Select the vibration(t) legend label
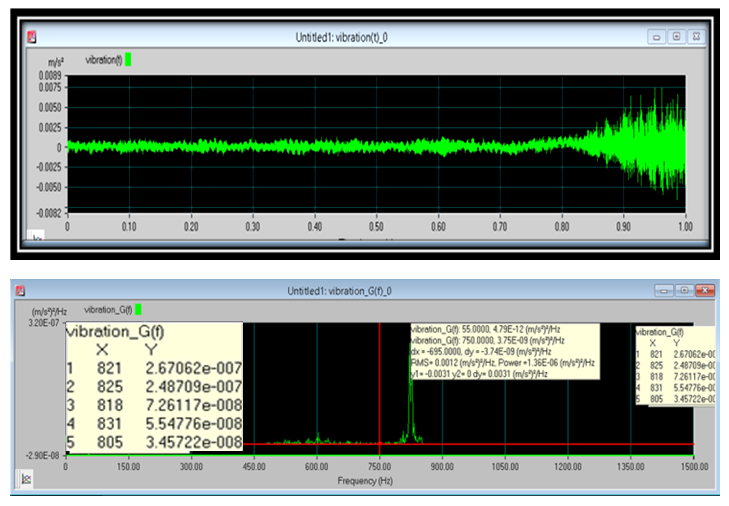This screenshot has height=506, width=729. click(x=105, y=60)
